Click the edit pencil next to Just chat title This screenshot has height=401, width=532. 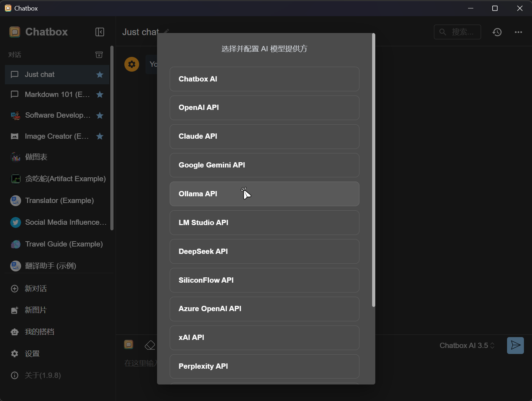coord(167,32)
